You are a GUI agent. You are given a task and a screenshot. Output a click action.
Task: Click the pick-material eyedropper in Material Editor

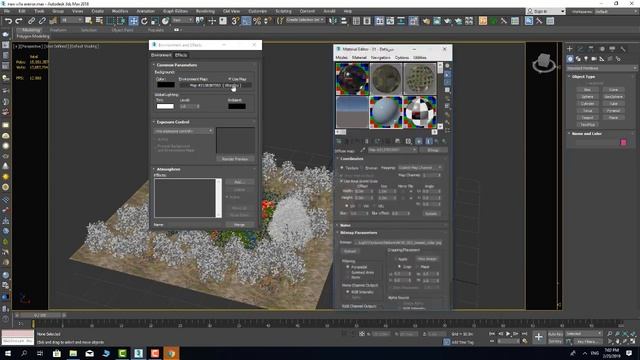[x=362, y=150]
